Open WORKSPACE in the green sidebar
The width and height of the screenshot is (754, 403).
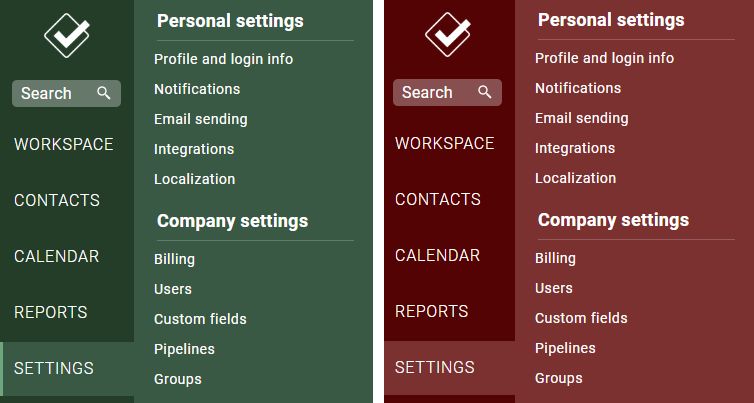63,144
